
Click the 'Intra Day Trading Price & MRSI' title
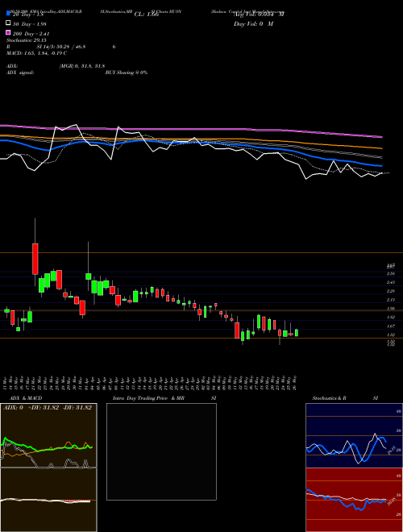164,398
